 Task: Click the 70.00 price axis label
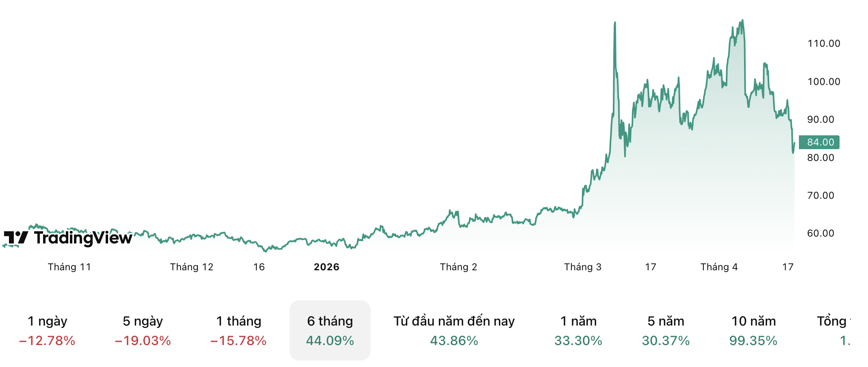pyautogui.click(x=820, y=195)
